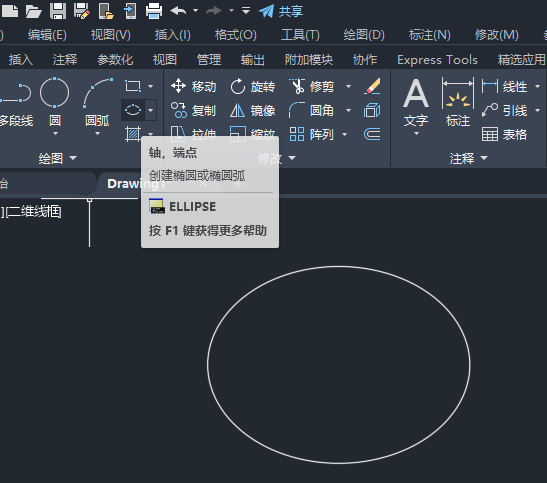Switch to the 管理 ribbon tab
The width and height of the screenshot is (547, 483).
click(209, 60)
